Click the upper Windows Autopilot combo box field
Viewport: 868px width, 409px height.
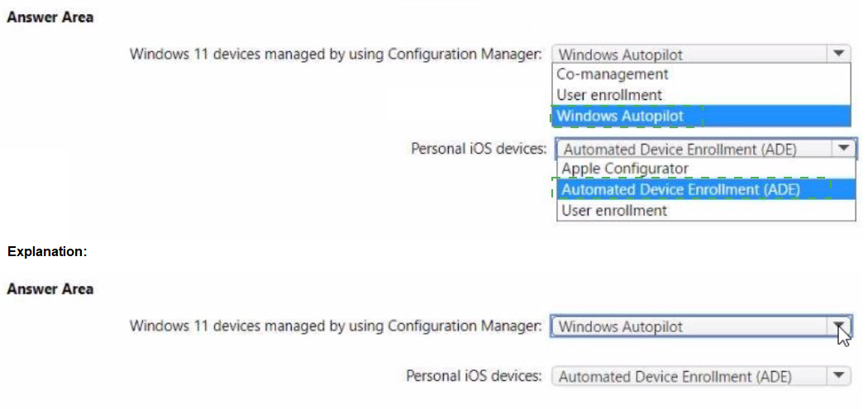(689, 55)
